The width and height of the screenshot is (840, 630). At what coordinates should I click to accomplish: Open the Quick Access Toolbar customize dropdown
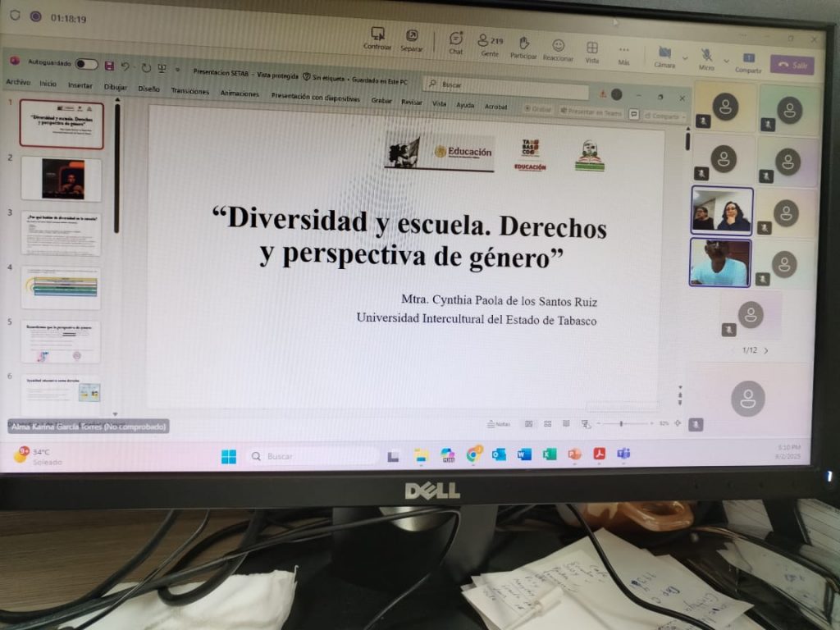tap(177, 70)
